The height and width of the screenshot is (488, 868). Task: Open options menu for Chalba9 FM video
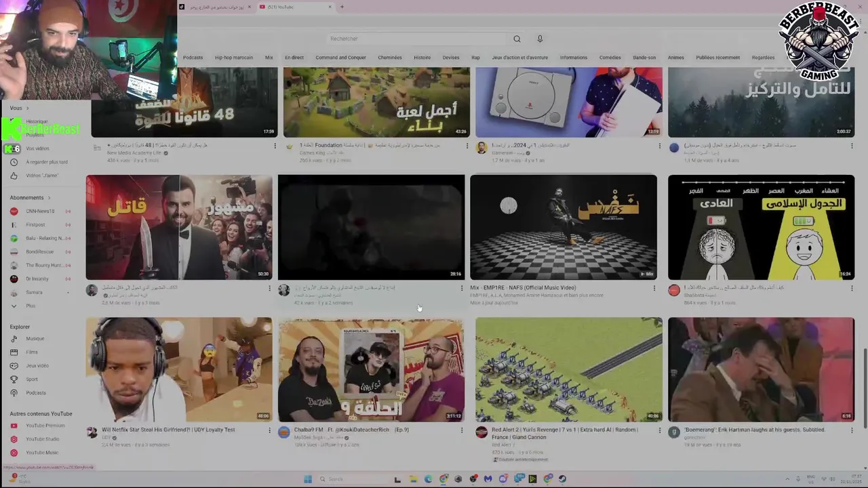click(x=462, y=430)
